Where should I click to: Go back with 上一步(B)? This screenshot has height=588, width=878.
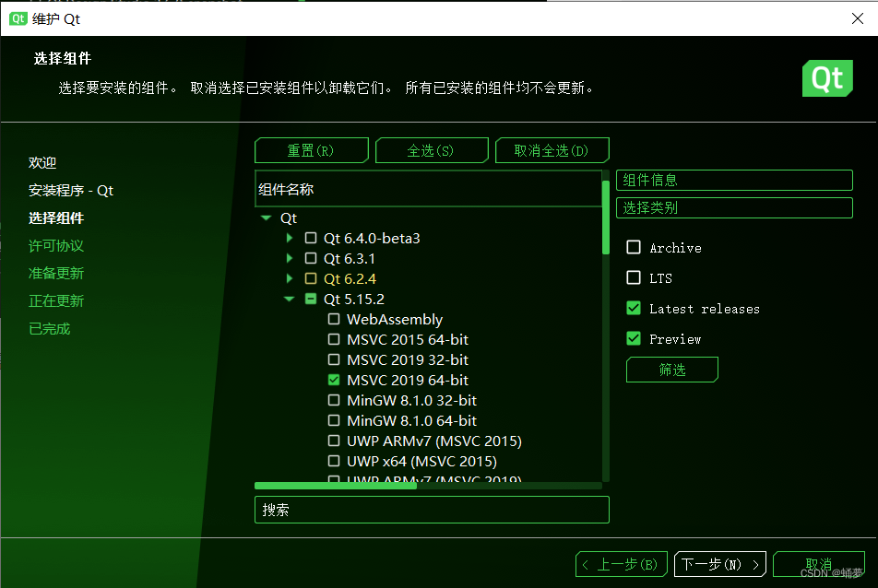(x=621, y=564)
